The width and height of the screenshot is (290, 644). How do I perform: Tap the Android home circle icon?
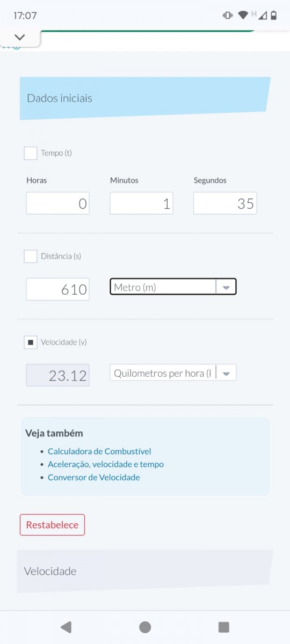pyautogui.click(x=145, y=627)
